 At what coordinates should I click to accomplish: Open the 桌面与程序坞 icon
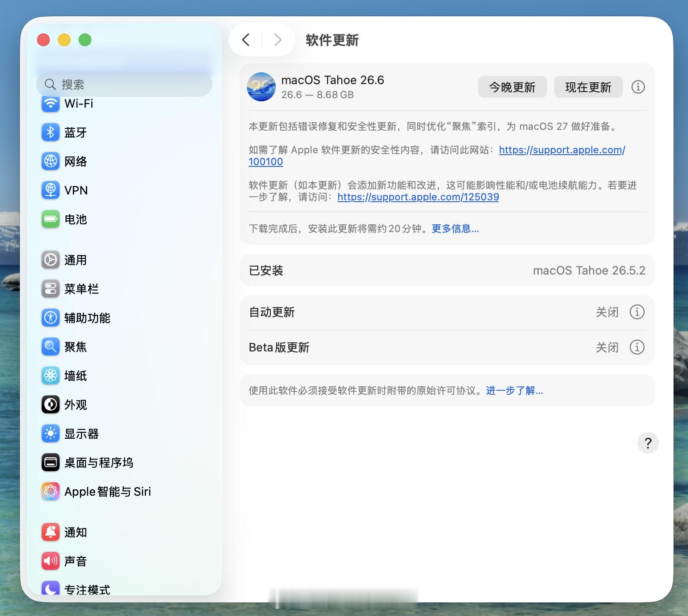[51, 463]
